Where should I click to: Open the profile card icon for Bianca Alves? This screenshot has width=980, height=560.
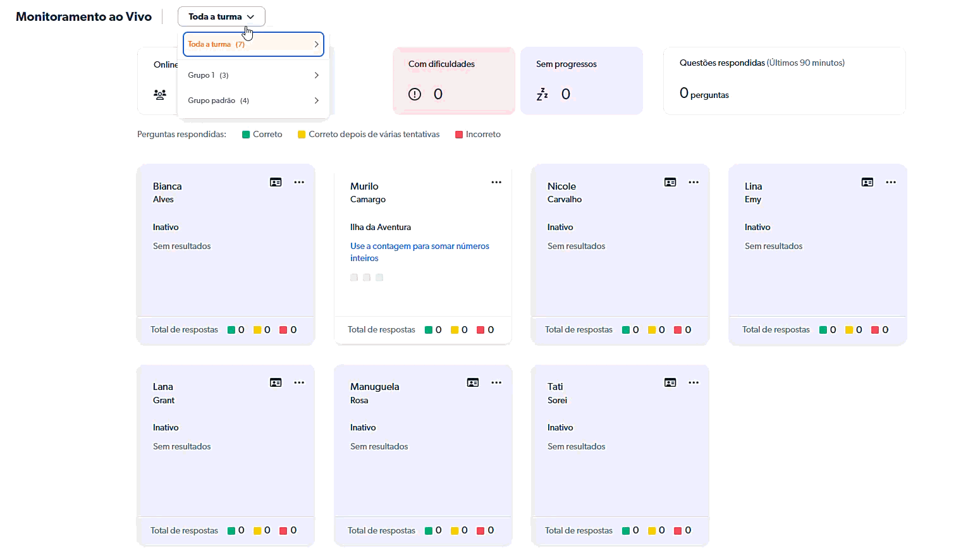(x=276, y=183)
